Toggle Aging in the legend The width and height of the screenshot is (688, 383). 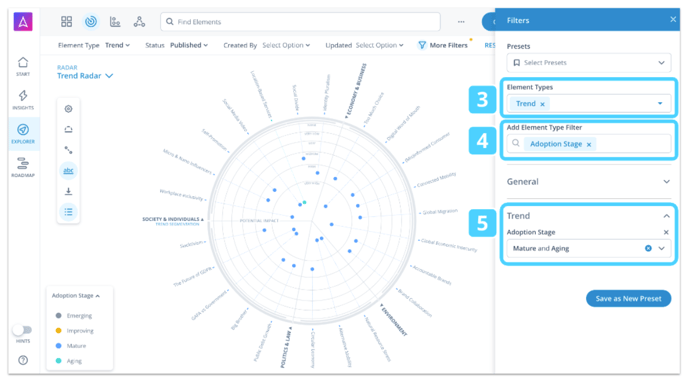pos(69,361)
